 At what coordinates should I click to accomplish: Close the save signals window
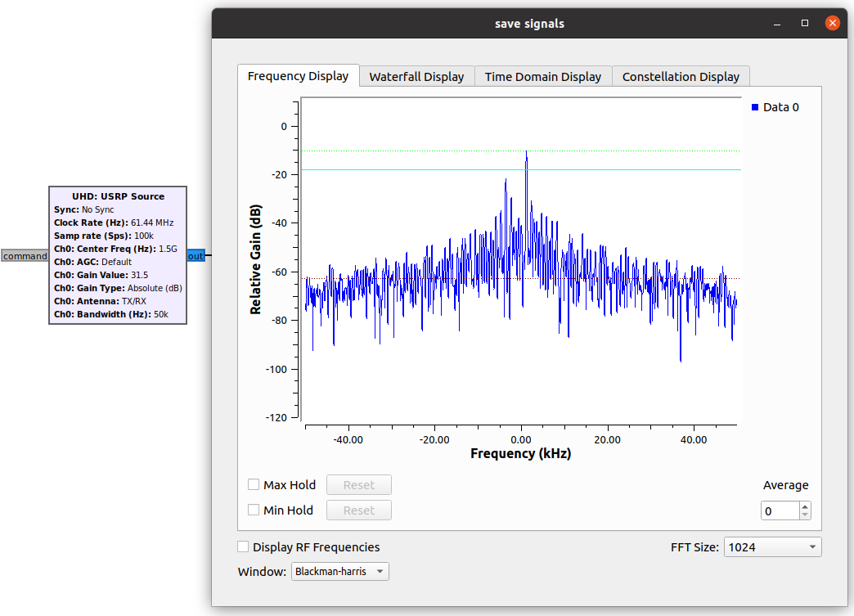point(832,23)
